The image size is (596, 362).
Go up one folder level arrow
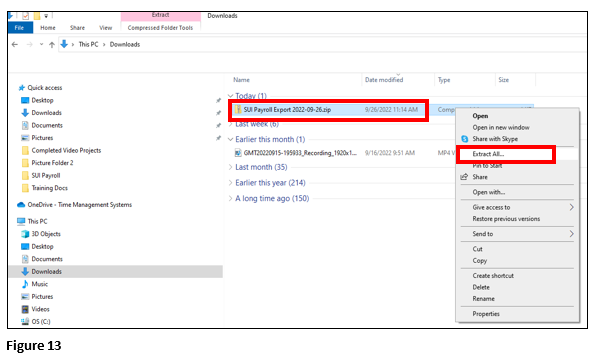(x=52, y=44)
